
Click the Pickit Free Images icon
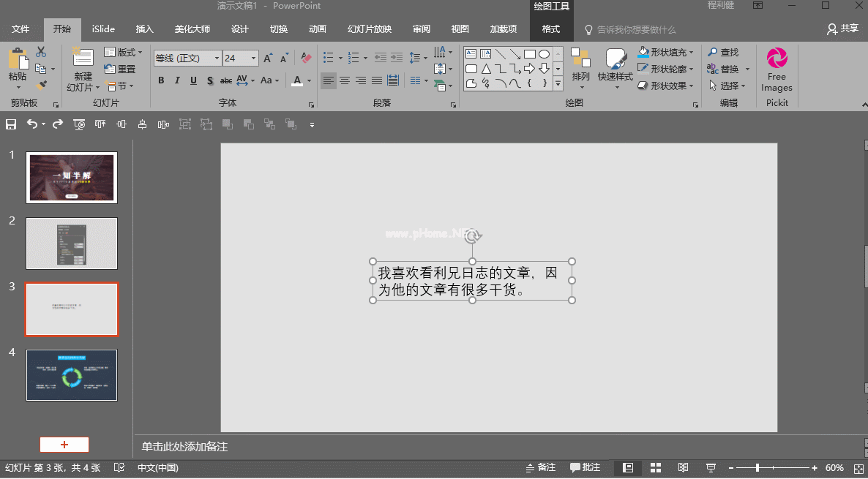coord(777,59)
